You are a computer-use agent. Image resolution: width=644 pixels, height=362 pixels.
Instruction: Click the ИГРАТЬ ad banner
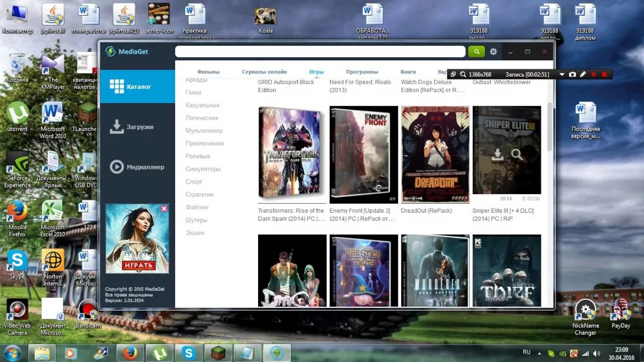click(137, 238)
